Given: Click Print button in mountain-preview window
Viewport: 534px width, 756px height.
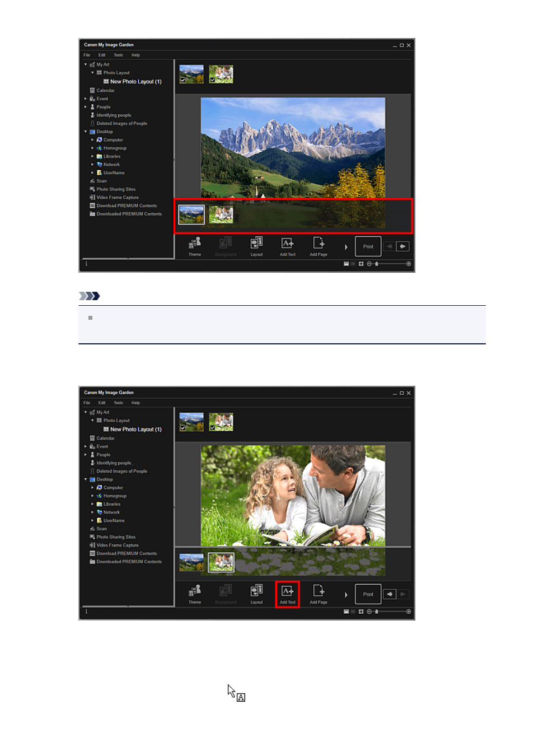Looking at the screenshot, I should [368, 246].
